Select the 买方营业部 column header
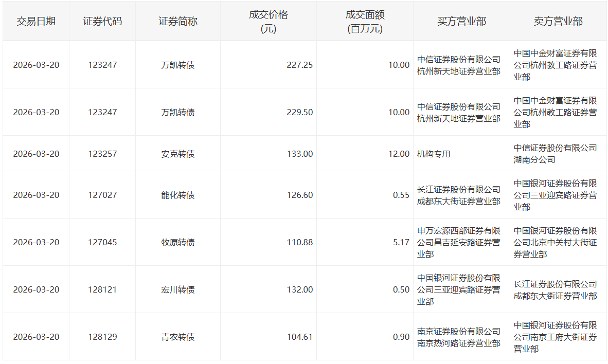The height and width of the screenshot is (364, 608). point(461,22)
